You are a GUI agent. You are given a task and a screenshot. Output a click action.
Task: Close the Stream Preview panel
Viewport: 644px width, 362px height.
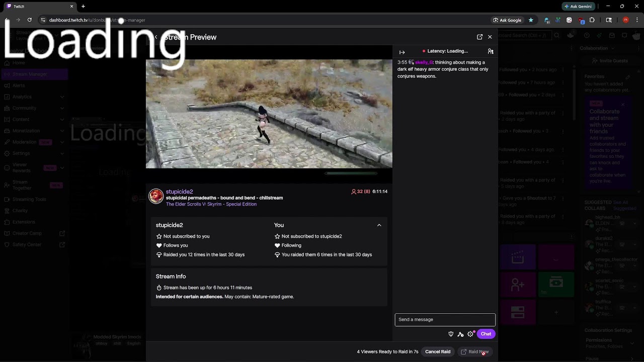pyautogui.click(x=490, y=37)
